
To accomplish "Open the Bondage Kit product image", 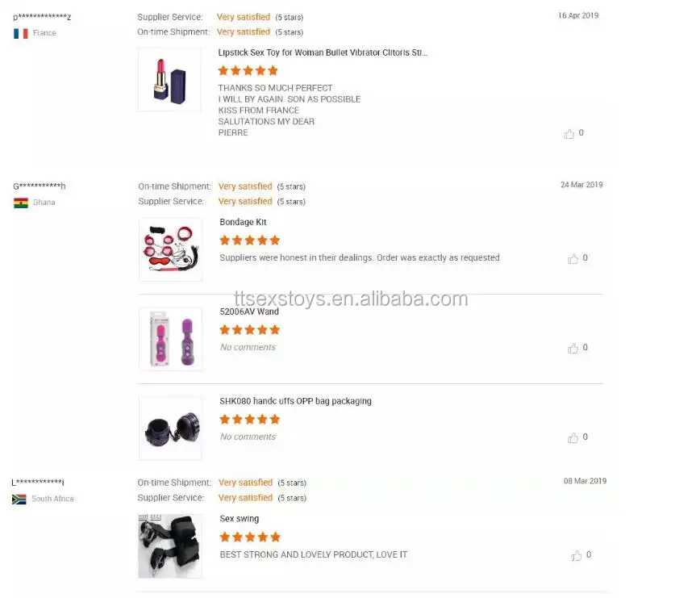I will tap(170, 249).
